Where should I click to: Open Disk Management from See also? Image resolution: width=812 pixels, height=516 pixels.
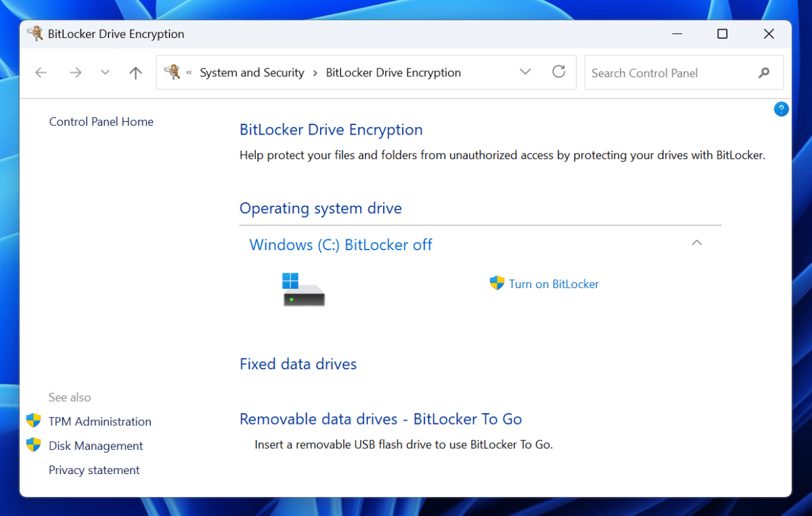95,445
